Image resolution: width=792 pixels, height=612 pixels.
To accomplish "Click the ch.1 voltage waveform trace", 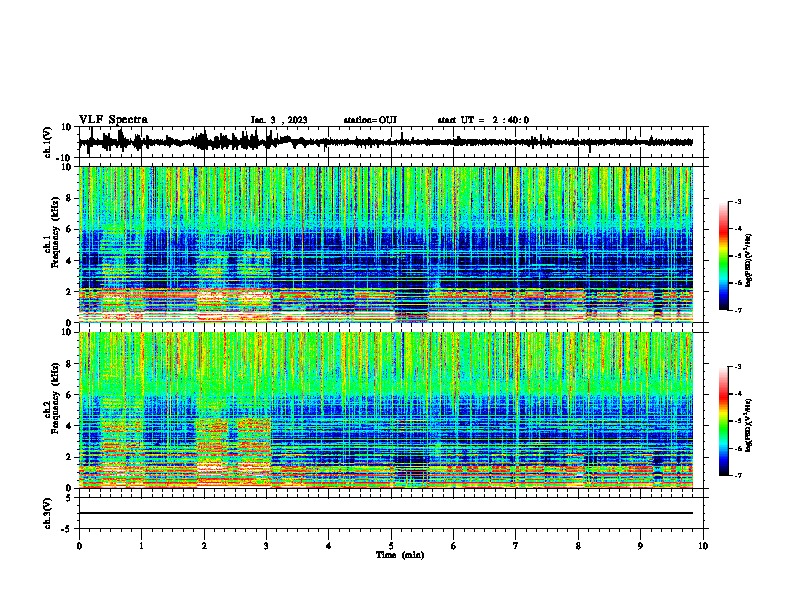I will (x=385, y=142).
